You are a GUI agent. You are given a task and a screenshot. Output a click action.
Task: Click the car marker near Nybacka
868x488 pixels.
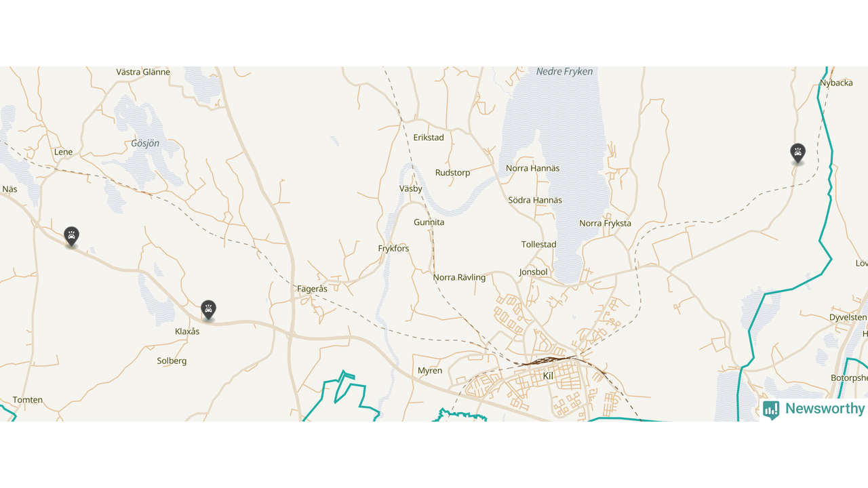(x=798, y=153)
